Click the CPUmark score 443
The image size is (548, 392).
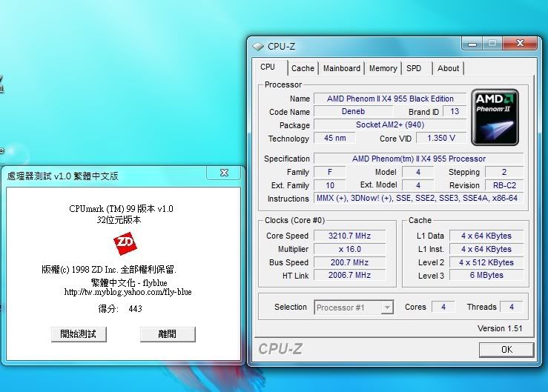coord(135,308)
